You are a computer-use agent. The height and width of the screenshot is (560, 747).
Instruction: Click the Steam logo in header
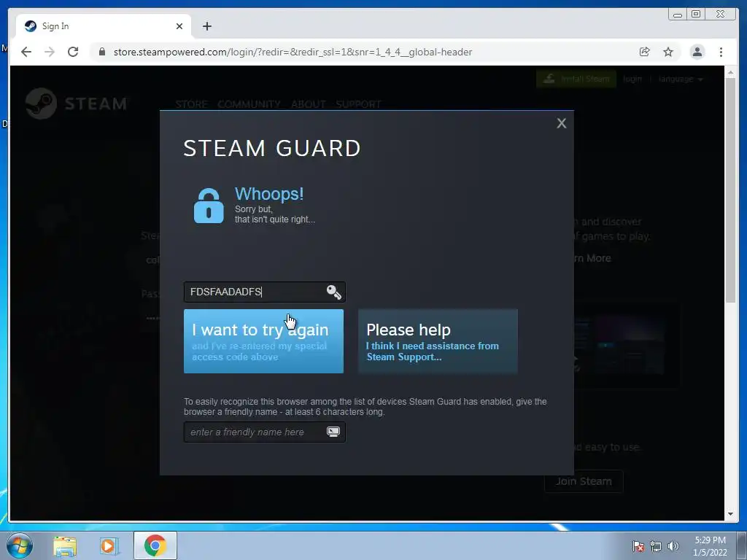(x=76, y=104)
